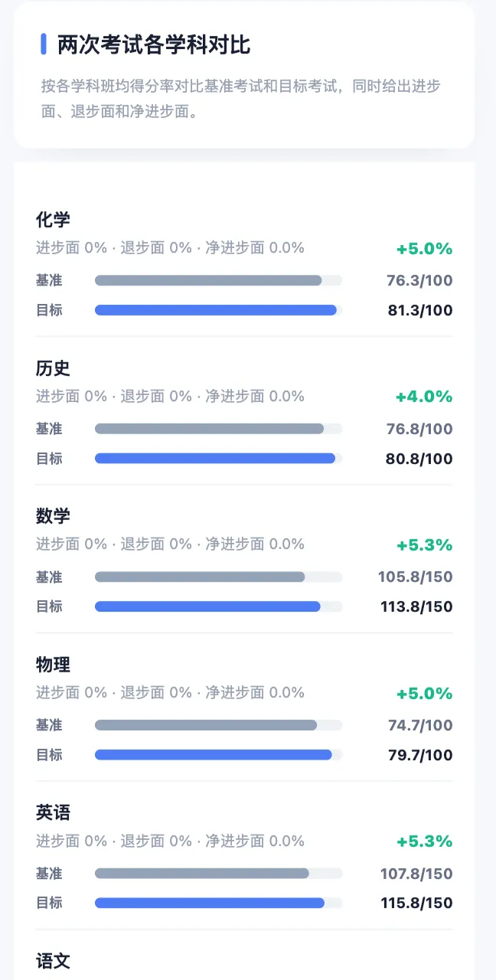Click the 化学 +5.0% change value
The image size is (496, 980).
point(424,249)
